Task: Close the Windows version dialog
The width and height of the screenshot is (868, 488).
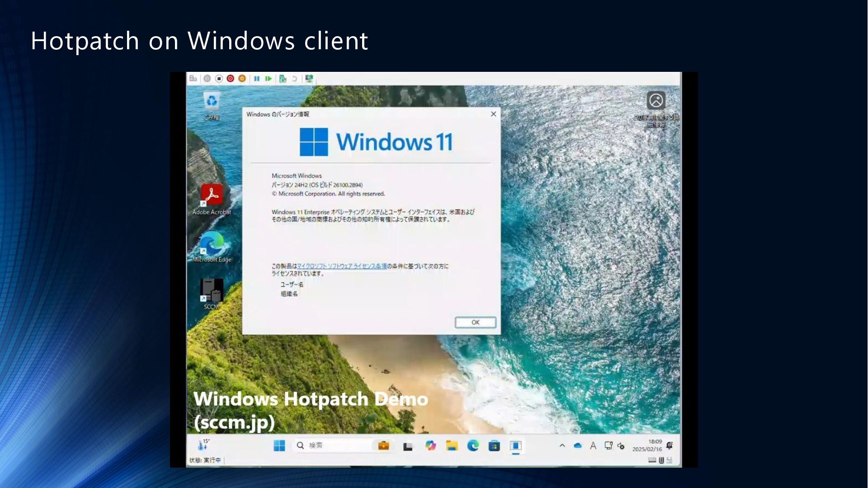Action: [x=494, y=114]
